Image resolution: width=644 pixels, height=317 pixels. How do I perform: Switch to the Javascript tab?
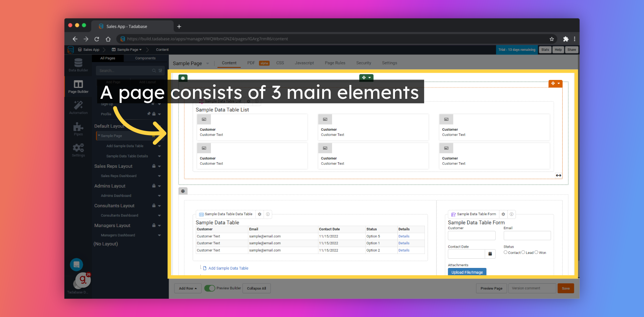[x=304, y=63]
